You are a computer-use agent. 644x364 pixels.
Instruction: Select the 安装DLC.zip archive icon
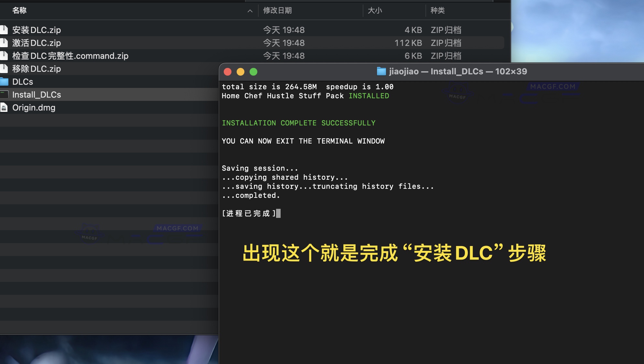[x=5, y=29]
